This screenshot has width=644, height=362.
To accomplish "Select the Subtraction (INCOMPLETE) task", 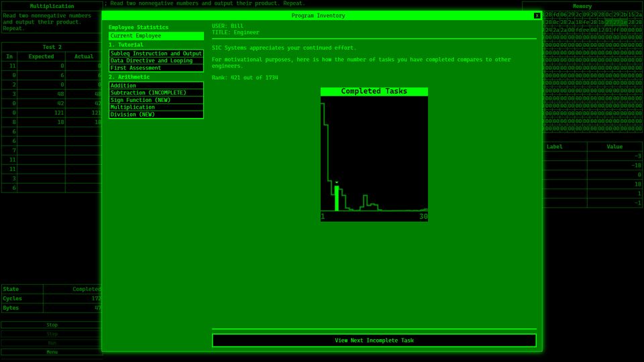I will (x=156, y=93).
